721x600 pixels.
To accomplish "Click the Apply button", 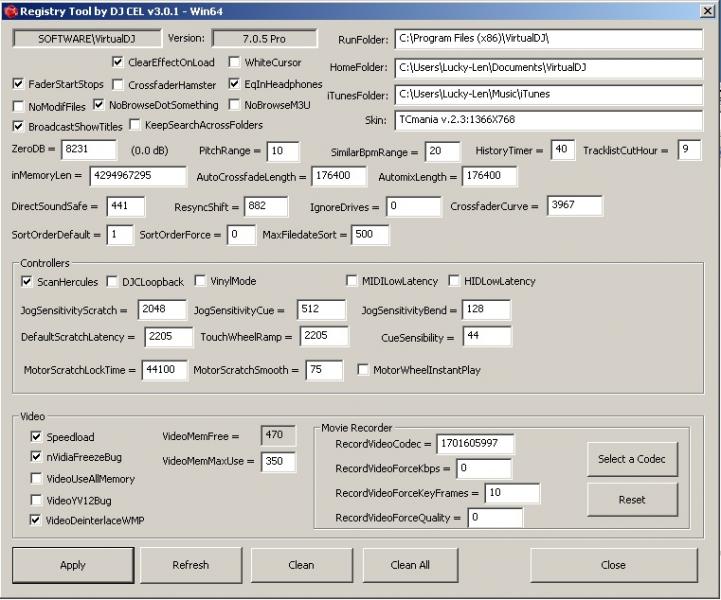I will pyautogui.click(x=73, y=565).
